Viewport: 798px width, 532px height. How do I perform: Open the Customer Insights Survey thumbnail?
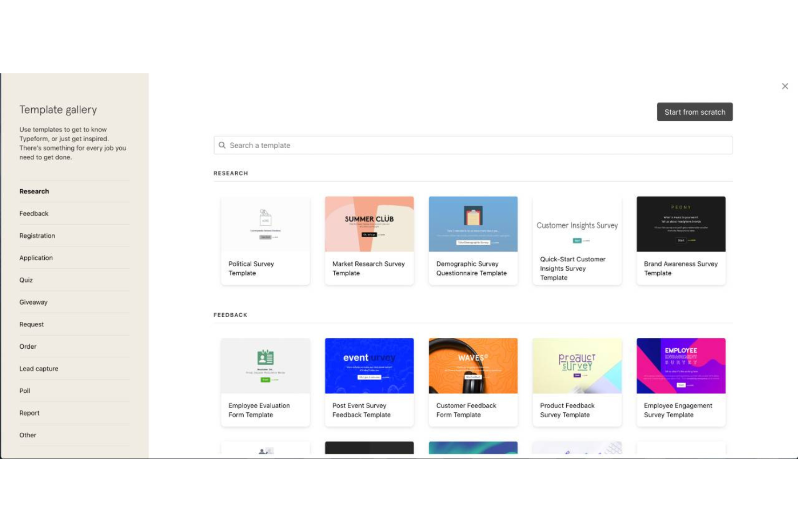click(x=577, y=224)
